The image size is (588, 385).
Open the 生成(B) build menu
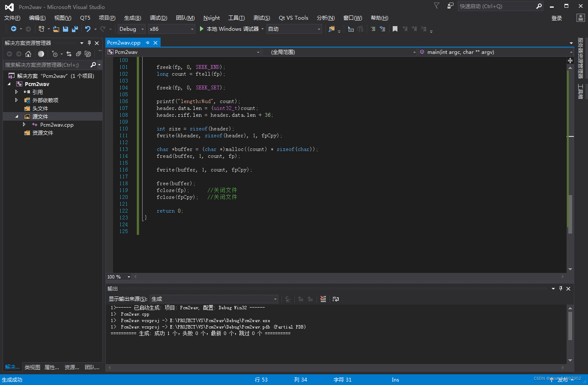click(x=132, y=18)
